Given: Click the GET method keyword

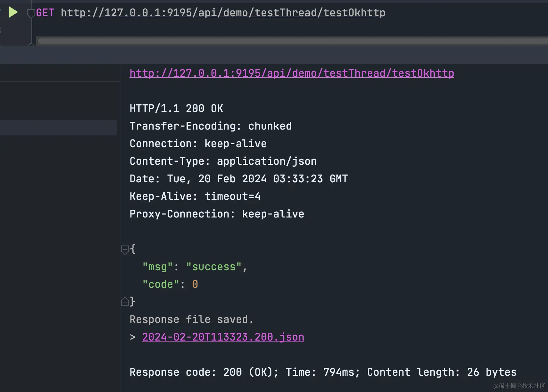Looking at the screenshot, I should coord(45,13).
